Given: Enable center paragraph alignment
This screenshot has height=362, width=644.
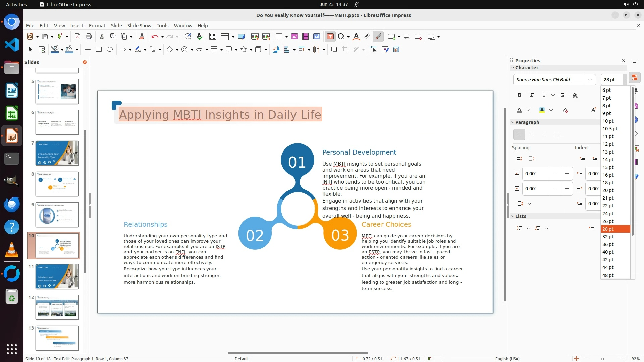Looking at the screenshot, I should [x=532, y=135].
